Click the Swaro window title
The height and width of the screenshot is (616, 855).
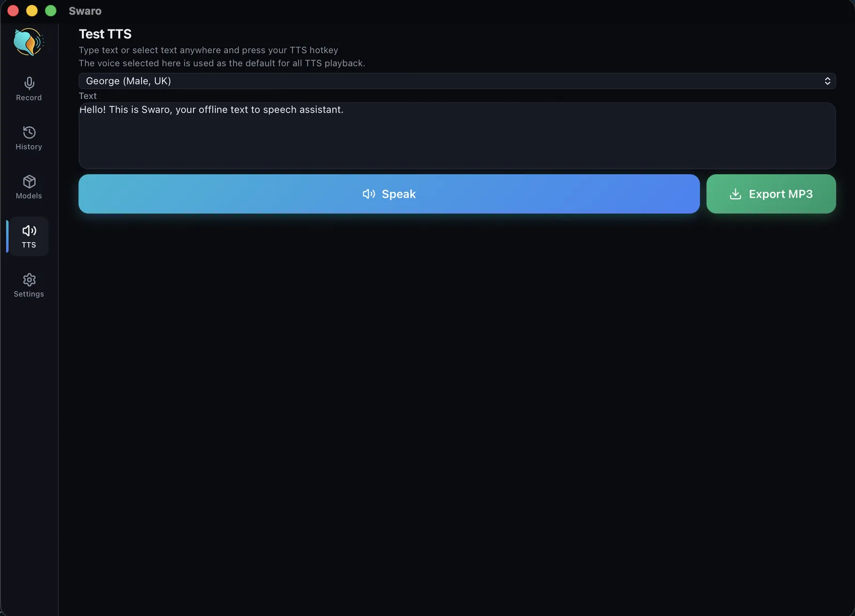[85, 11]
